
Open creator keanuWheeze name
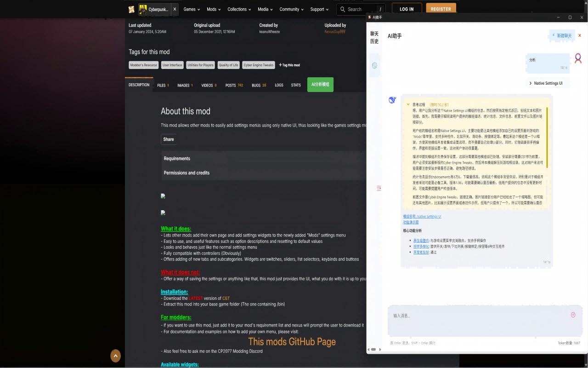click(269, 32)
